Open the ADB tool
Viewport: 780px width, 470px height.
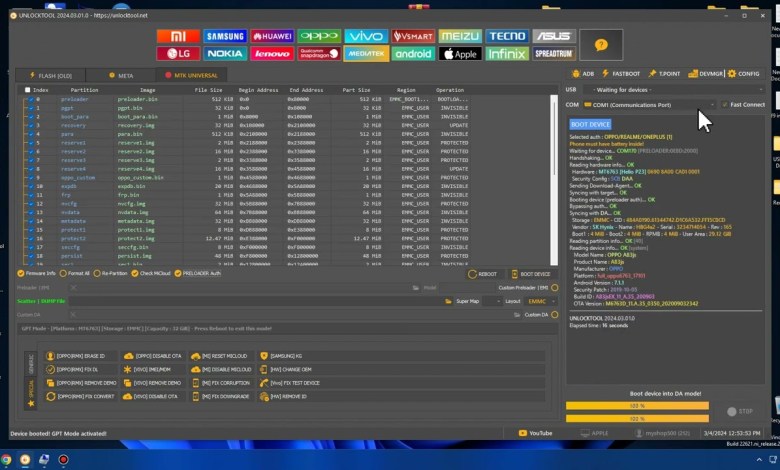pyautogui.click(x=583, y=74)
